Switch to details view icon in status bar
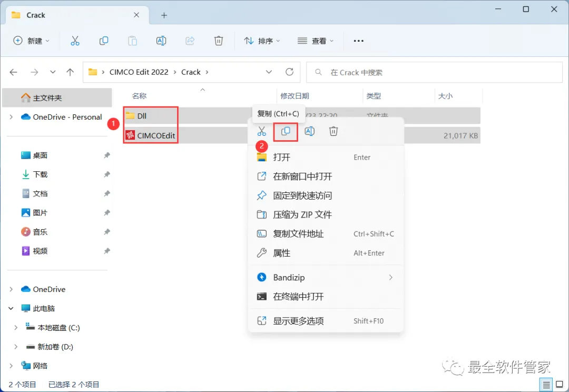The image size is (569, 392). (546, 385)
